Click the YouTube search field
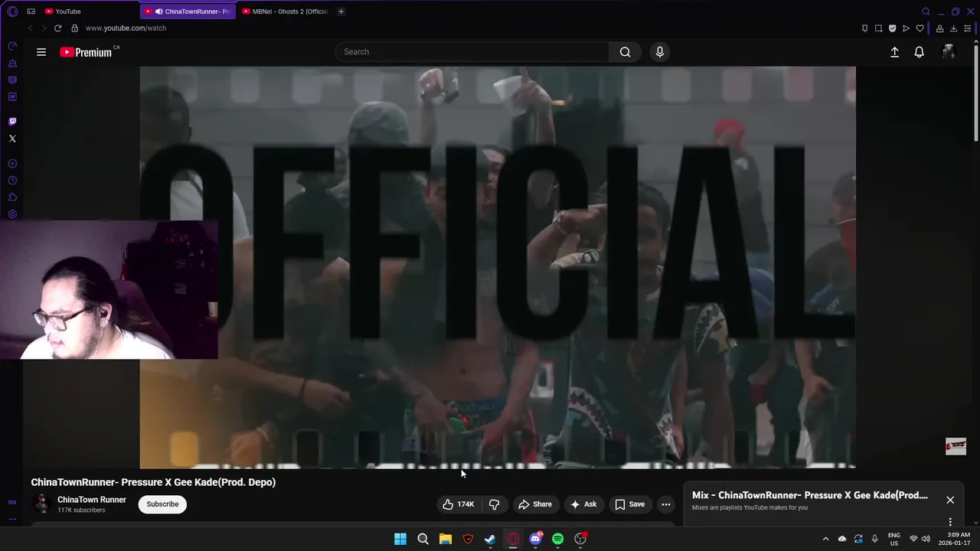This screenshot has height=551, width=980. [472, 52]
